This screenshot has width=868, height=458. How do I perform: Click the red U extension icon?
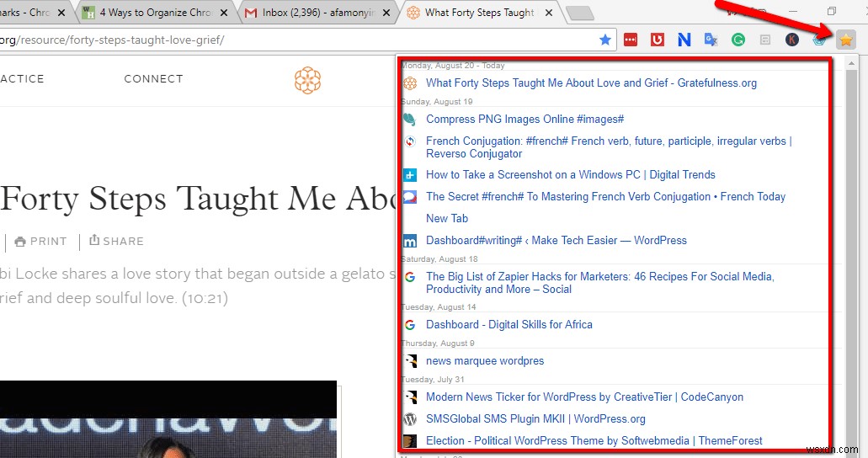click(657, 40)
